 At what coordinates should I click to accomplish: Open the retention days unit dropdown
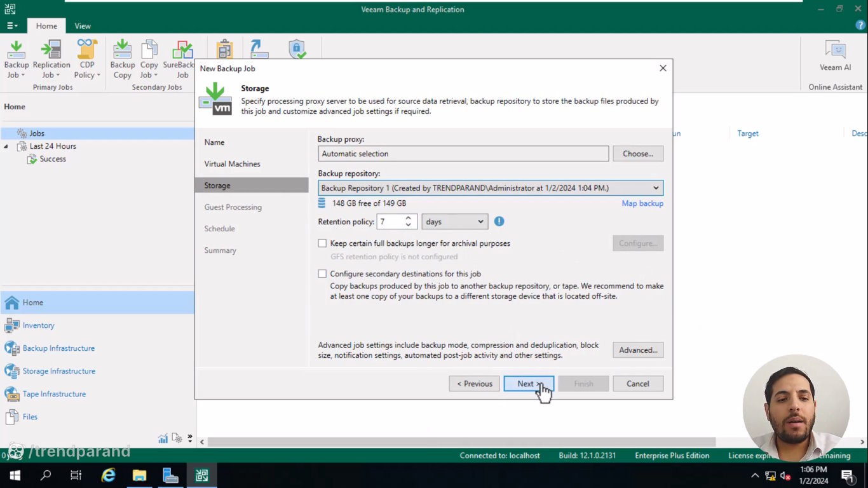(x=454, y=222)
